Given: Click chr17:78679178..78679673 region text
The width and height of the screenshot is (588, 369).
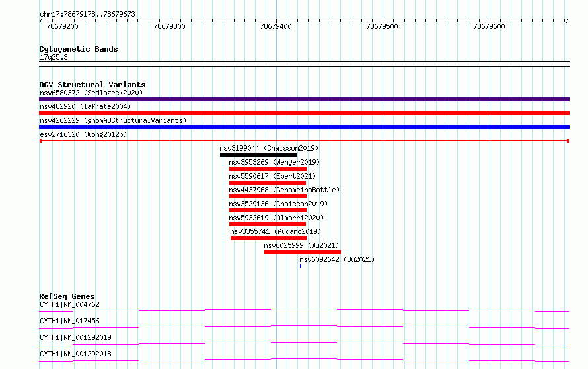Looking at the screenshot, I should point(87,15).
